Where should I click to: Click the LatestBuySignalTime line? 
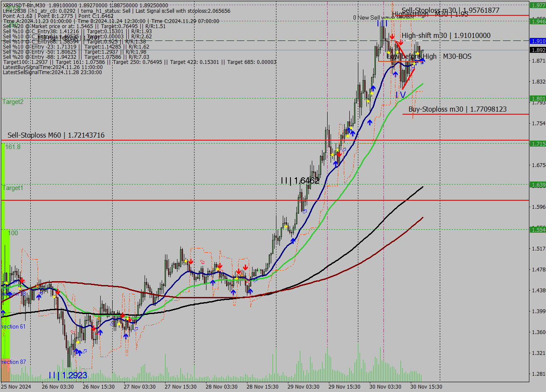tap(53, 67)
